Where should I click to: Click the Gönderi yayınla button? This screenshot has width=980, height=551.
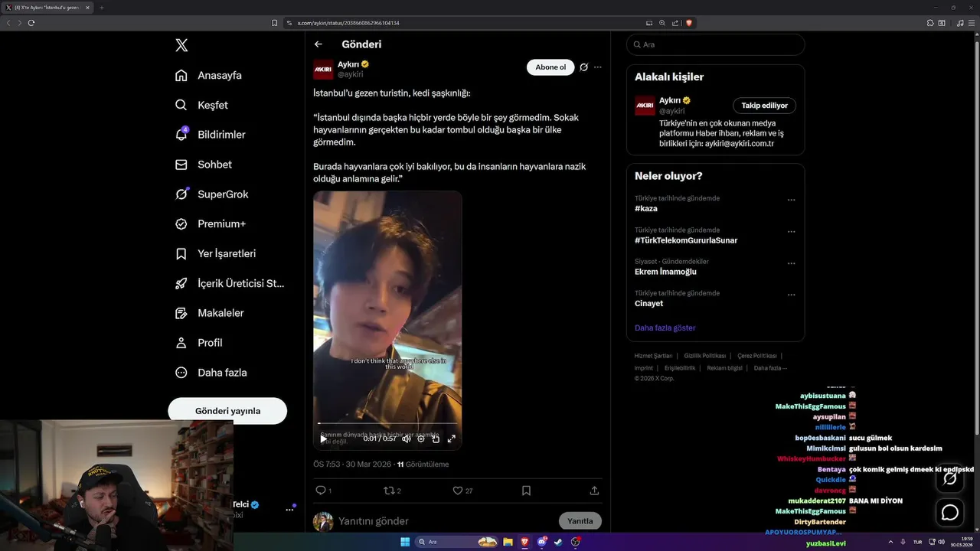coord(227,411)
